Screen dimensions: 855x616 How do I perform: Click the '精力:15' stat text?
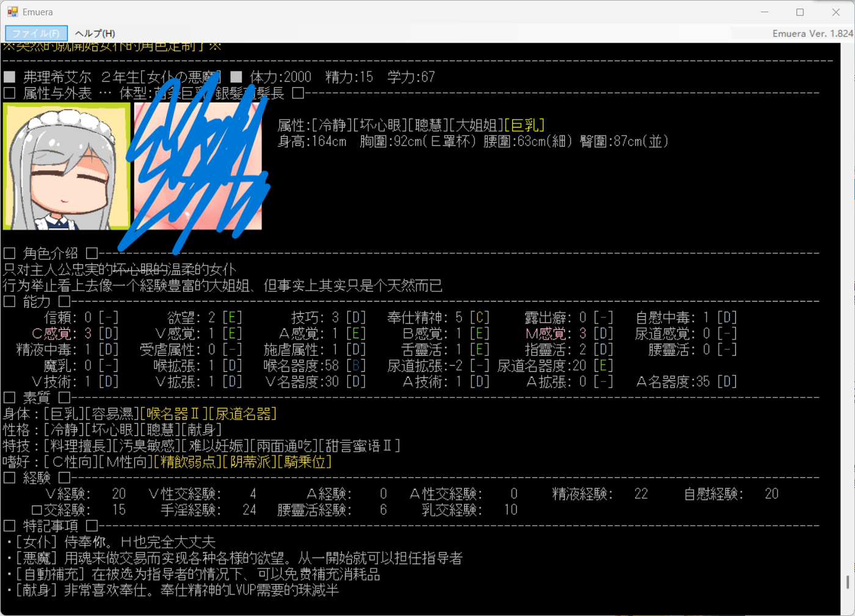(x=349, y=77)
